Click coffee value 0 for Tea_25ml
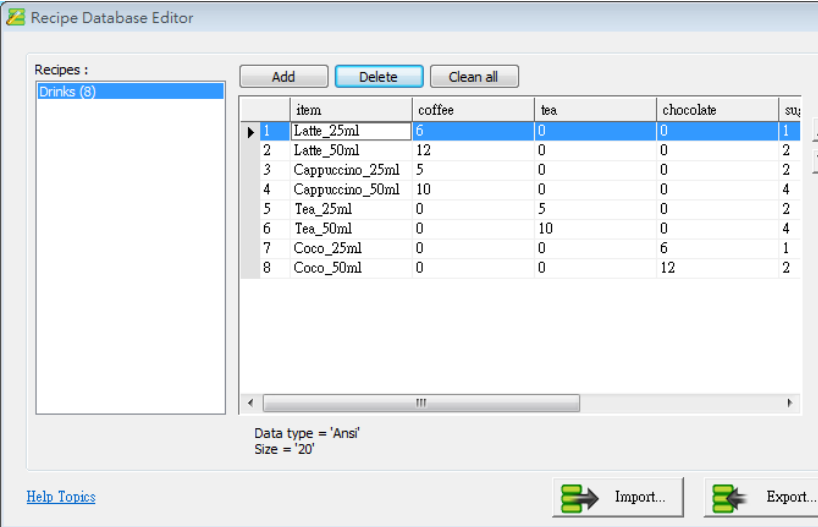The height and width of the screenshot is (527, 818). [x=473, y=209]
